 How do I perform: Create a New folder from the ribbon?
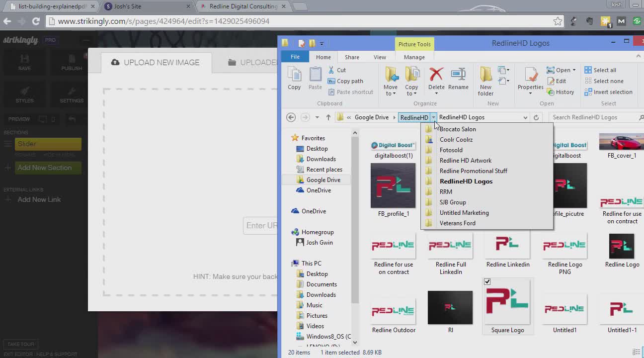click(486, 82)
